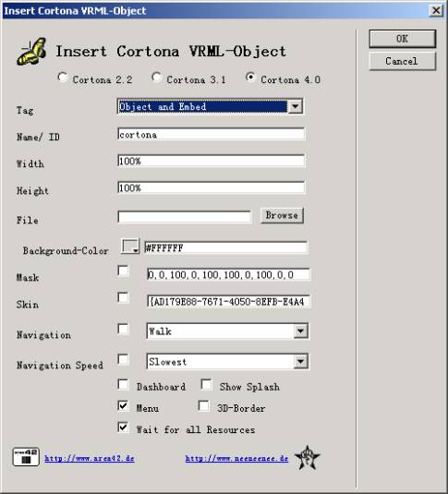
Task: Confirm with the OK button
Action: pos(403,39)
